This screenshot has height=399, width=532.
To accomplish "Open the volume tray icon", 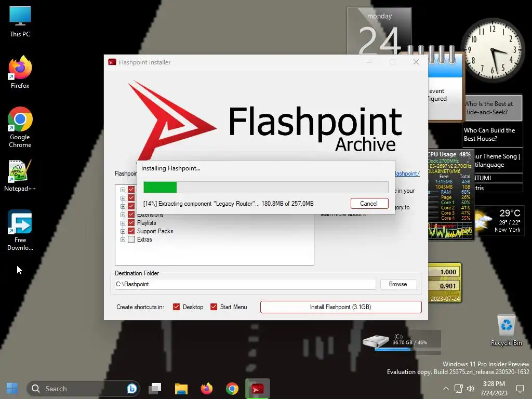I will 471,389.
